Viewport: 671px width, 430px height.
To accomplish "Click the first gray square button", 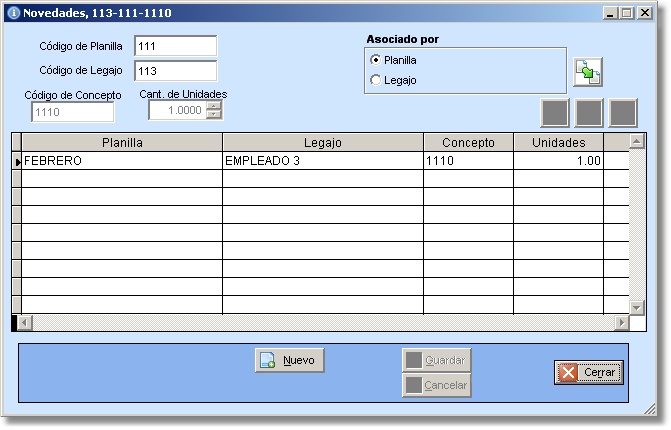I will click(555, 113).
